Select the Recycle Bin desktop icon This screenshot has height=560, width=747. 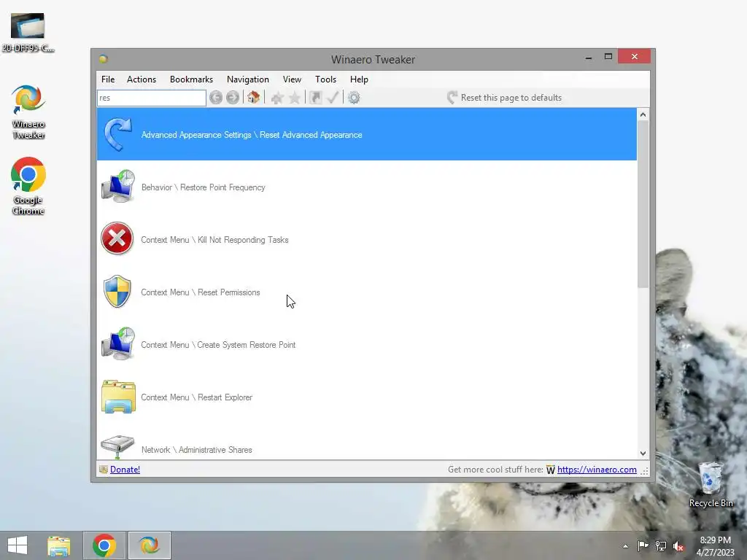(711, 485)
